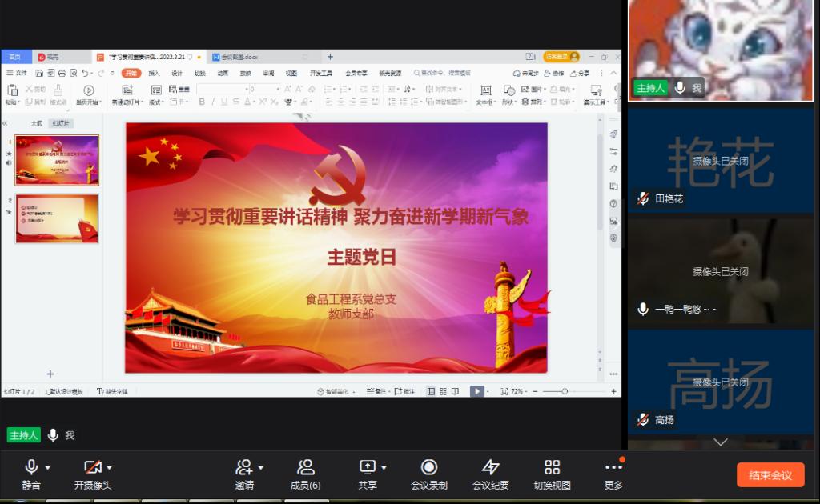The width and height of the screenshot is (820, 504).
Task: Switch to reading view in status bar
Action: pyautogui.click(x=455, y=391)
